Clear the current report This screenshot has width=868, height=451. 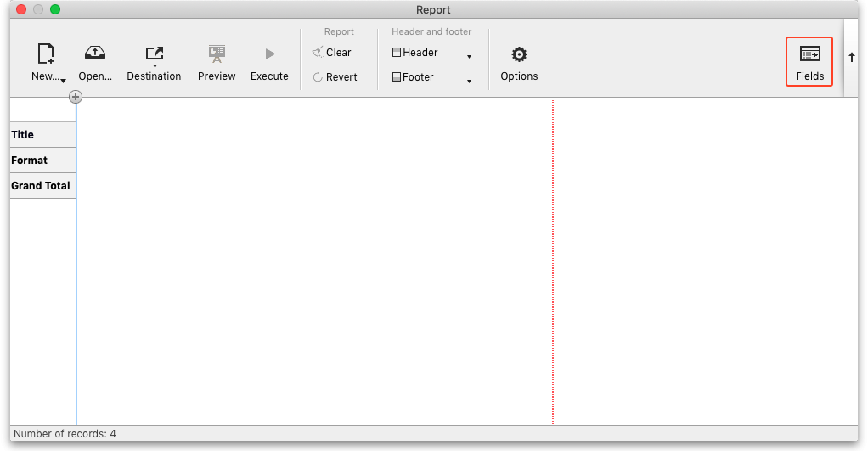pyautogui.click(x=331, y=53)
